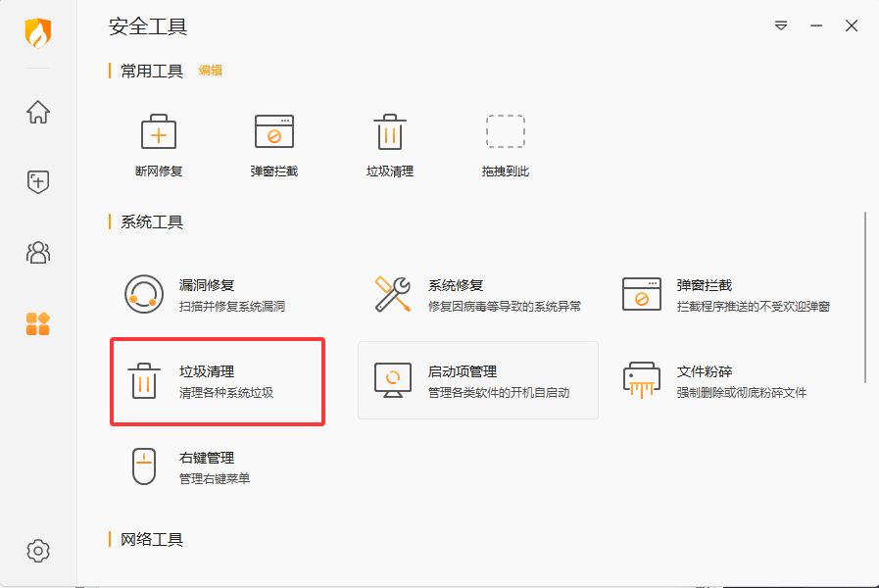Click the 强制删除或彻底粉碎文件 description

pyautogui.click(x=742, y=393)
